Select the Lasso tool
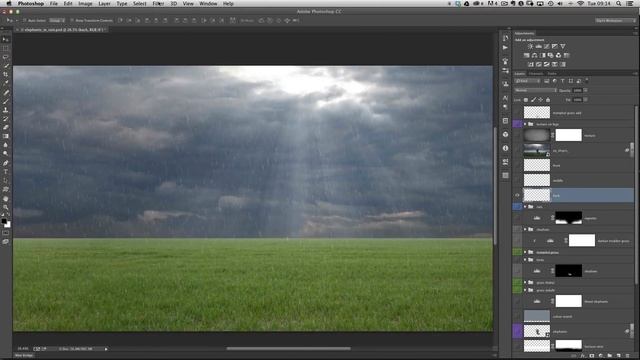 tap(5, 57)
